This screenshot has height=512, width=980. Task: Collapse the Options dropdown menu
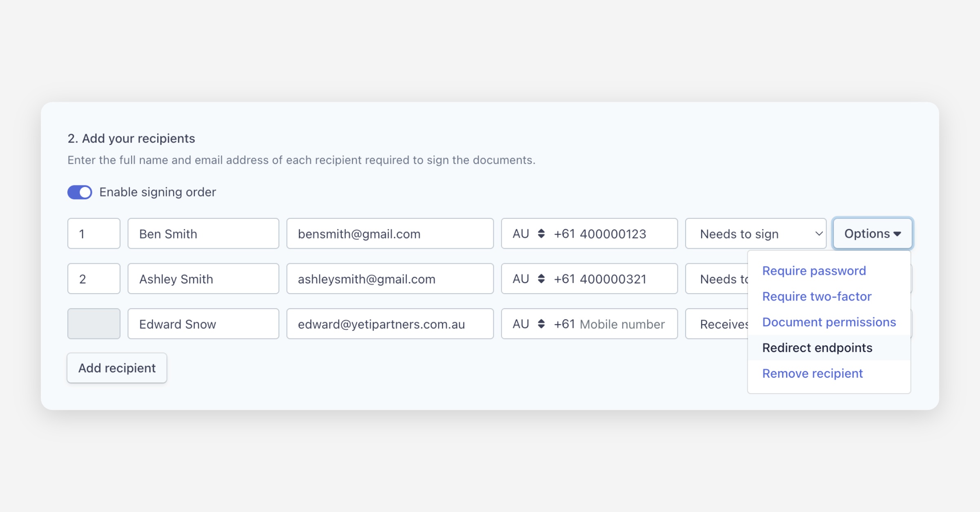click(872, 234)
